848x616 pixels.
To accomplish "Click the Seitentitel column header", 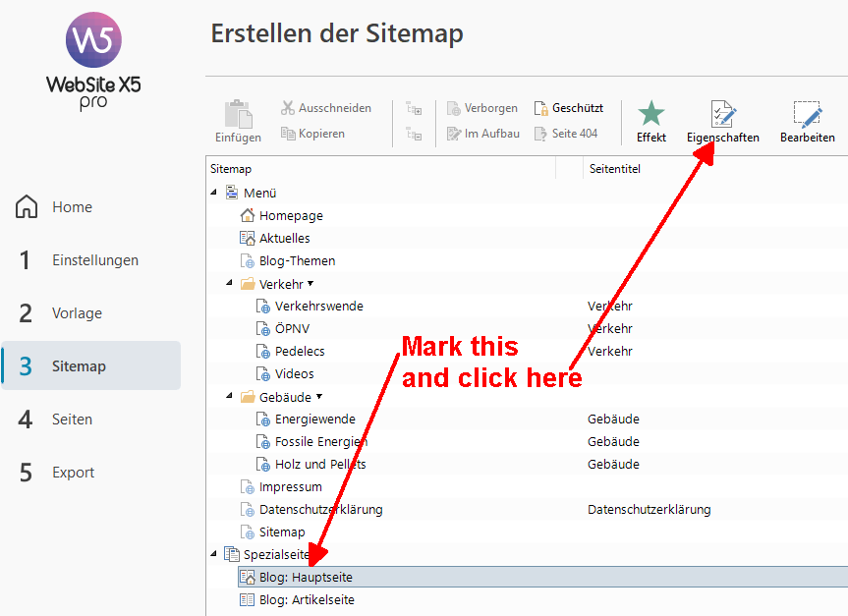I will point(615,169).
